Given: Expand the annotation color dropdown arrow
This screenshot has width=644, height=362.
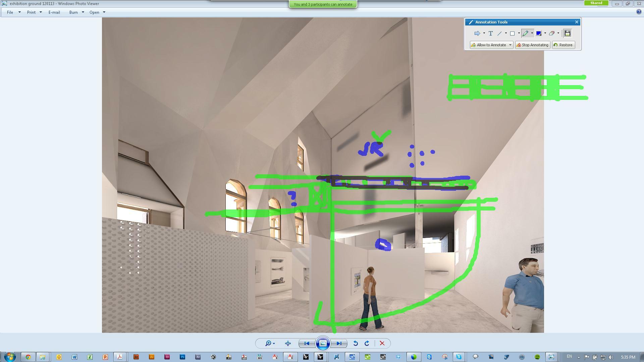Looking at the screenshot, I should tap(545, 33).
